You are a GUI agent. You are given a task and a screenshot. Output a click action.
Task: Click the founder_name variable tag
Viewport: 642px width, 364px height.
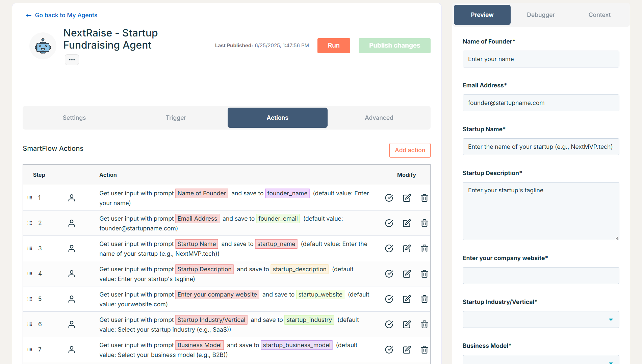pyautogui.click(x=287, y=193)
